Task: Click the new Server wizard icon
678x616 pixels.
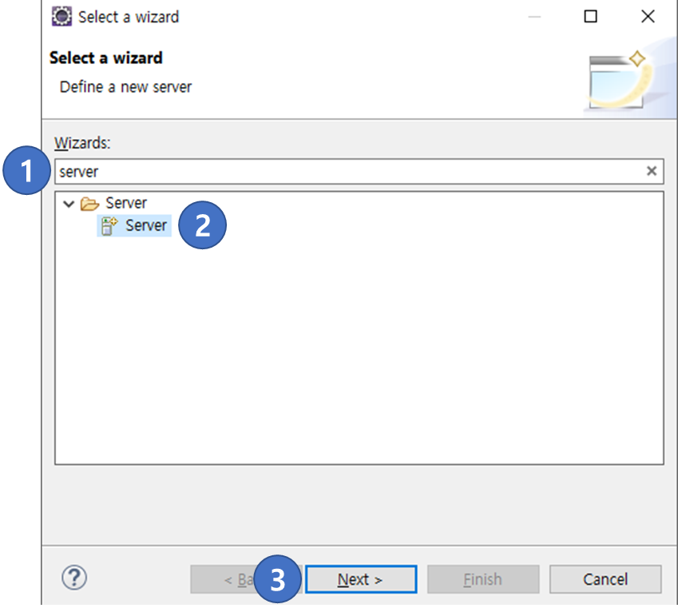Action: point(109,226)
